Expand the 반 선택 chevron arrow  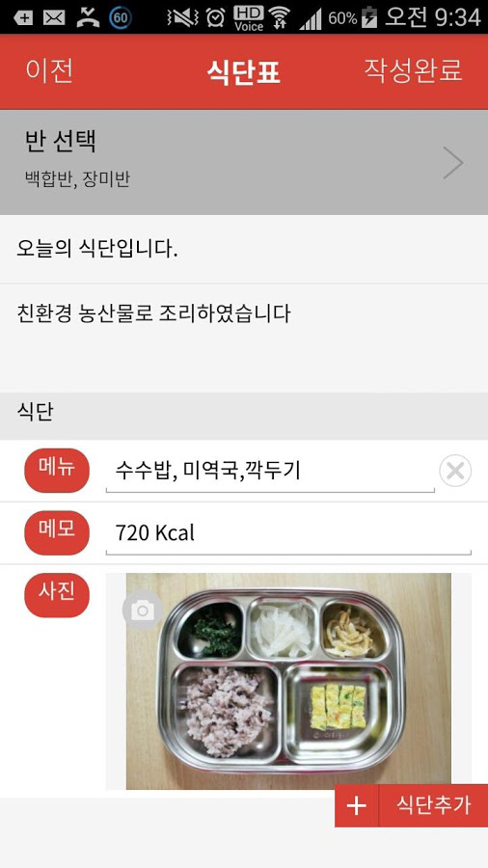(x=453, y=163)
